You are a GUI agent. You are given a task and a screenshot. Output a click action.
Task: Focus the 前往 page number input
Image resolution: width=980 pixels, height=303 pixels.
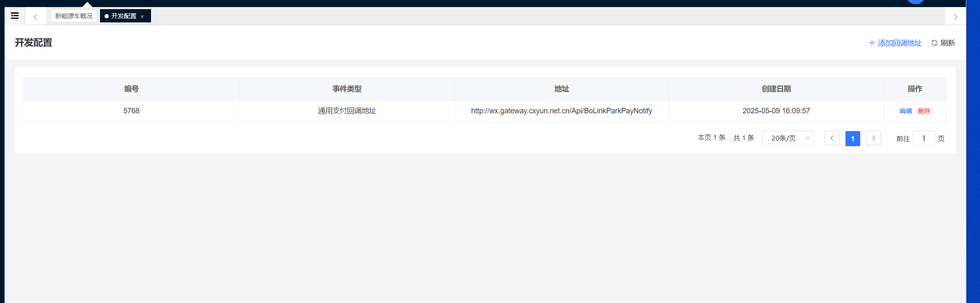[x=924, y=138]
